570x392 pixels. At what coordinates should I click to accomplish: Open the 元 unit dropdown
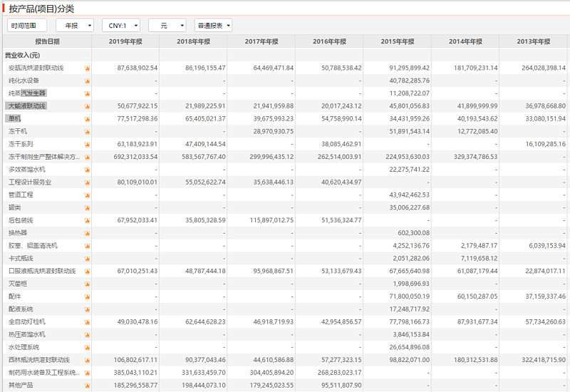coord(167,25)
